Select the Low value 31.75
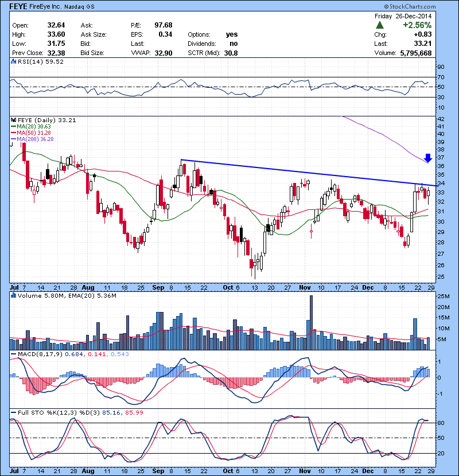459x476 pixels. click(x=56, y=44)
